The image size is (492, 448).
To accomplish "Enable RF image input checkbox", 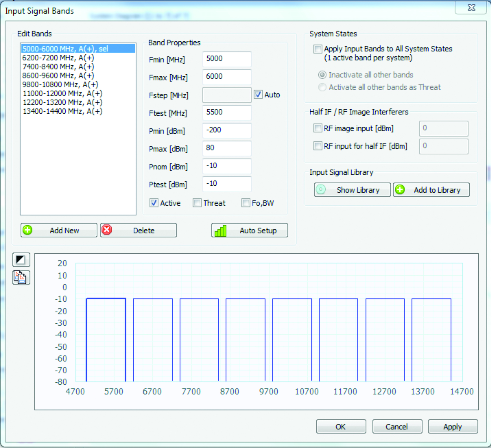I will [318, 128].
